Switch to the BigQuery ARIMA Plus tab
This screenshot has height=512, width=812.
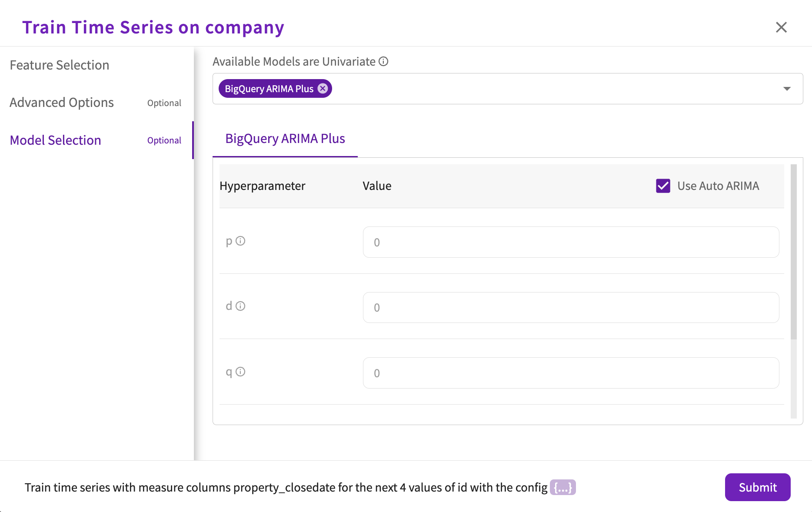point(285,139)
